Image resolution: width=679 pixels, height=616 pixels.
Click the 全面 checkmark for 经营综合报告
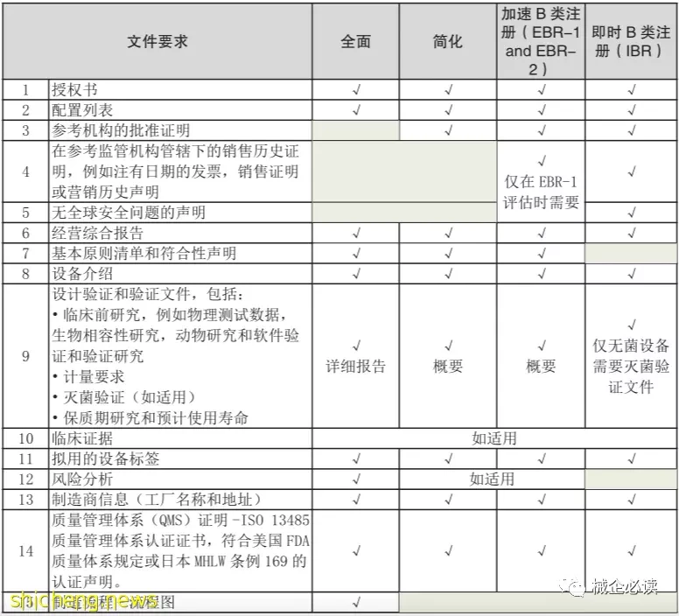coord(356,233)
